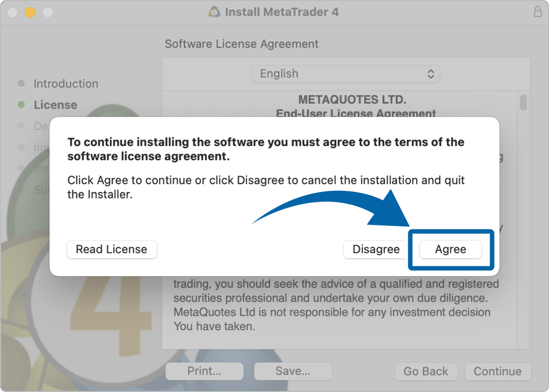This screenshot has width=549, height=392.
Task: Open the English language dropdown
Action: (346, 74)
